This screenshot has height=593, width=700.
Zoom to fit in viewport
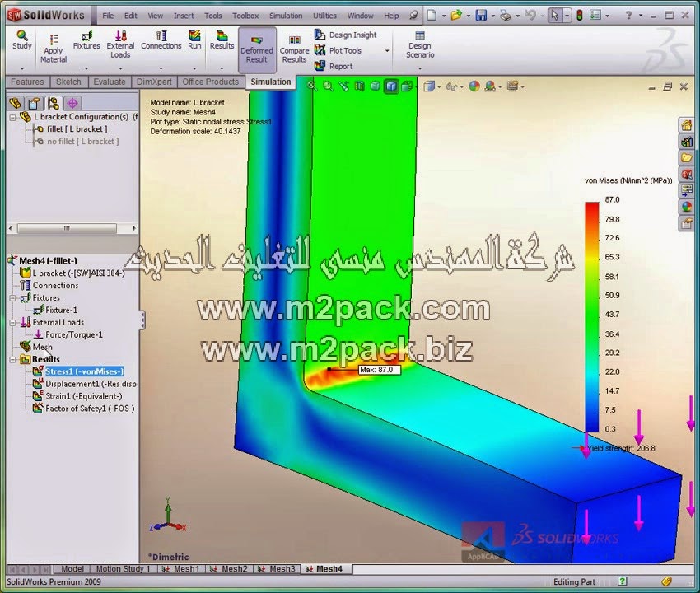(x=311, y=86)
